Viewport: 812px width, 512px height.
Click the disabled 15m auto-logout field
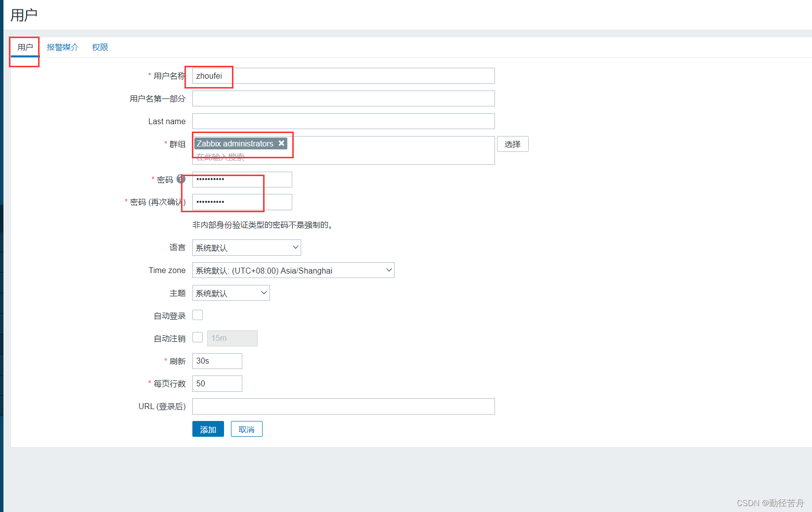pos(232,338)
